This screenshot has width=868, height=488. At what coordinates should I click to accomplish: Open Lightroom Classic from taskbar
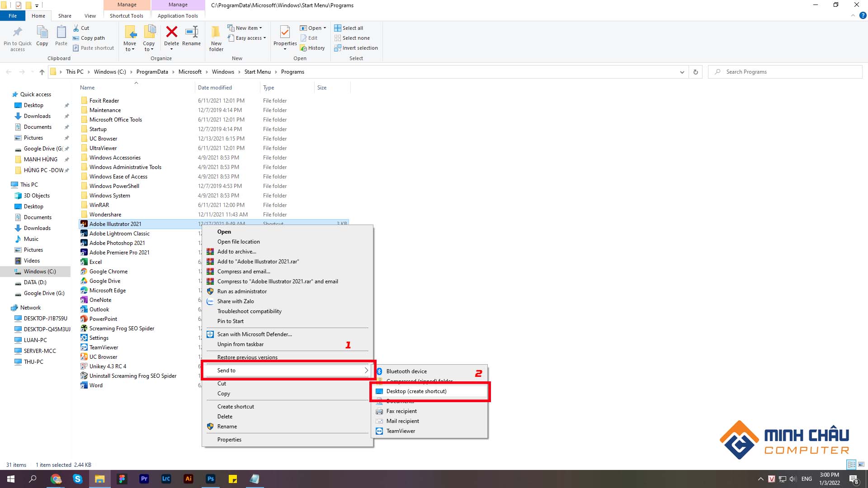pos(166,479)
